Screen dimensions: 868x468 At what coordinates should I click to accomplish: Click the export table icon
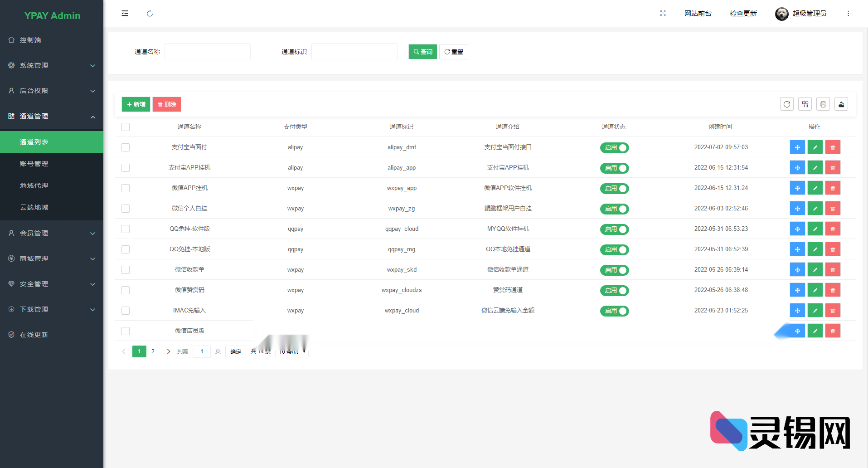click(x=841, y=104)
